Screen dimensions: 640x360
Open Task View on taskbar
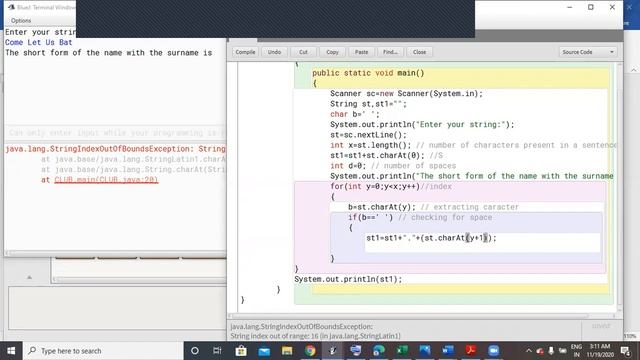click(x=217, y=351)
